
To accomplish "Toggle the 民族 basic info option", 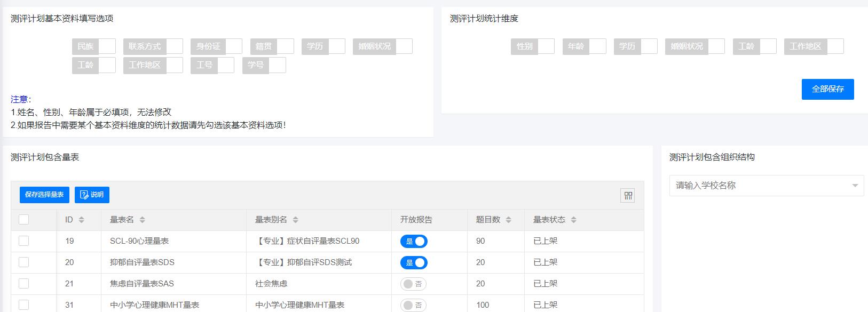I will tap(94, 46).
